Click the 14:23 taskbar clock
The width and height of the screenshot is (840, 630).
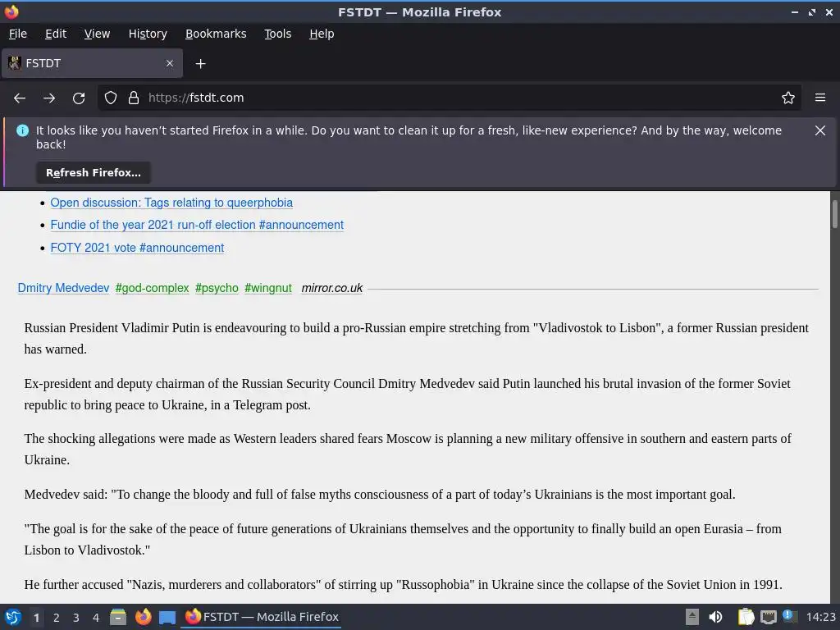coord(820,617)
